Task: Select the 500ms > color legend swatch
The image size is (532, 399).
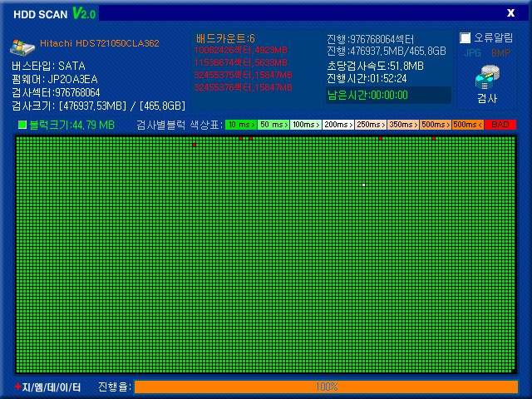Action: (436, 125)
